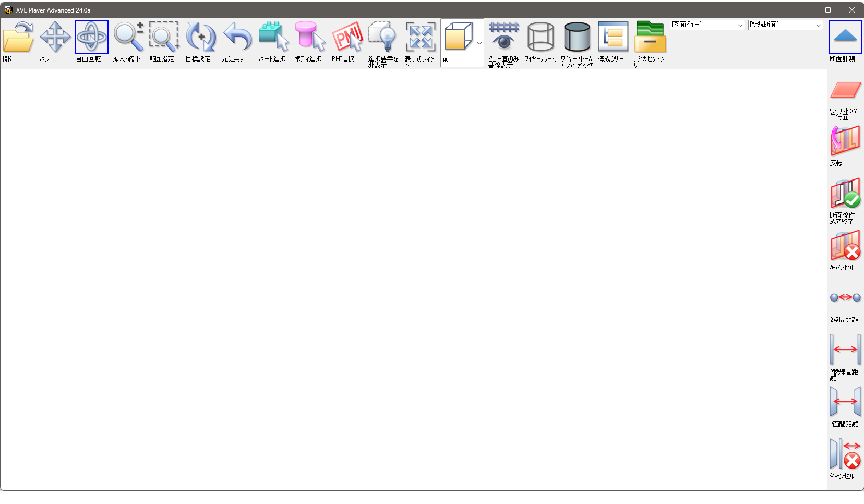Select the 2面間距離 measurement tool
864x504 pixels.
[846, 402]
